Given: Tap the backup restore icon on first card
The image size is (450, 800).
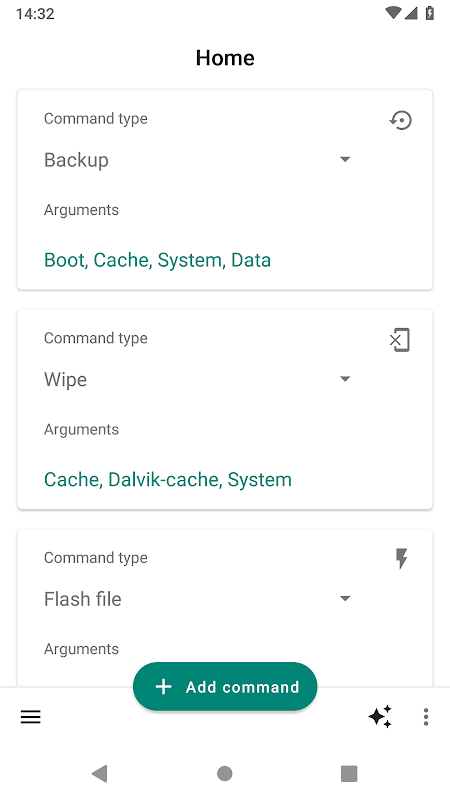Looking at the screenshot, I should point(401,120).
